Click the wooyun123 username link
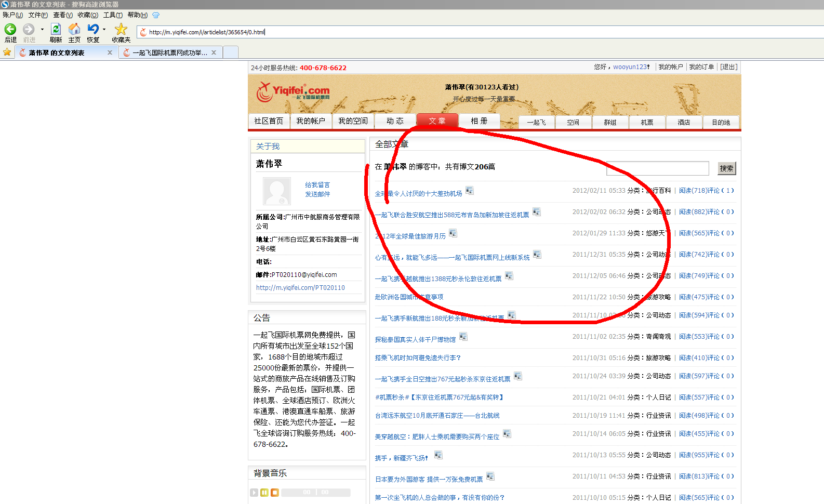The height and width of the screenshot is (504, 824). pyautogui.click(x=630, y=67)
